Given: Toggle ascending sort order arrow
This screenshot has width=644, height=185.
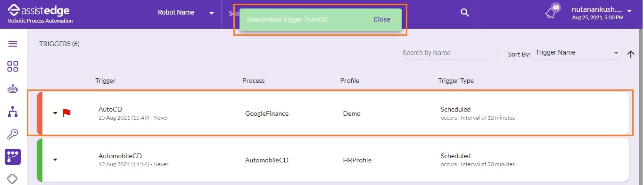Looking at the screenshot, I should (x=631, y=54).
